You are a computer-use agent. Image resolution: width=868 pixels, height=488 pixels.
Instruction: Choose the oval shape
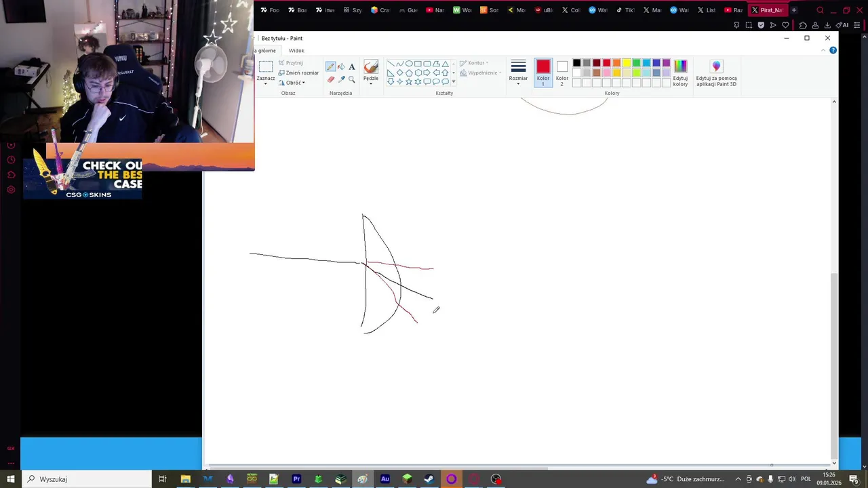click(x=409, y=64)
